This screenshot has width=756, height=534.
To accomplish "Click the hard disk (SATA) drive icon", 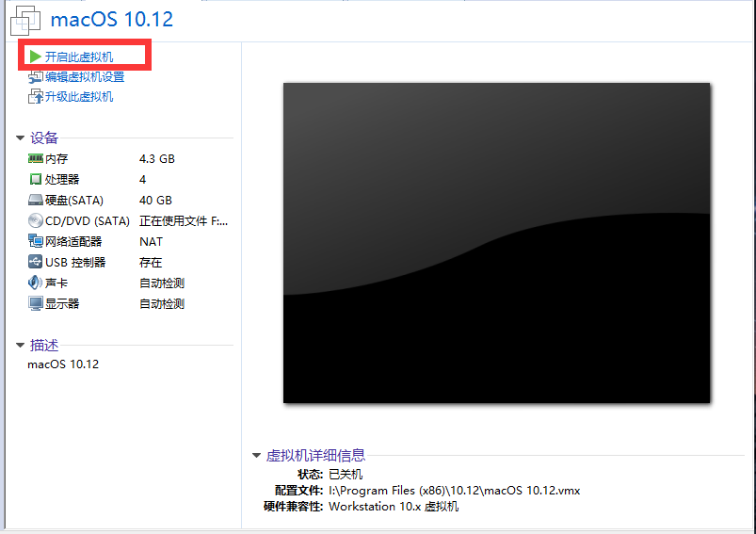I will (x=35, y=200).
